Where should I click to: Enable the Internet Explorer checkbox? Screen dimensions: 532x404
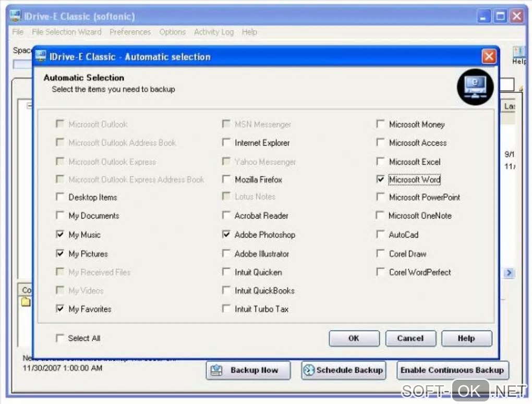pos(226,142)
